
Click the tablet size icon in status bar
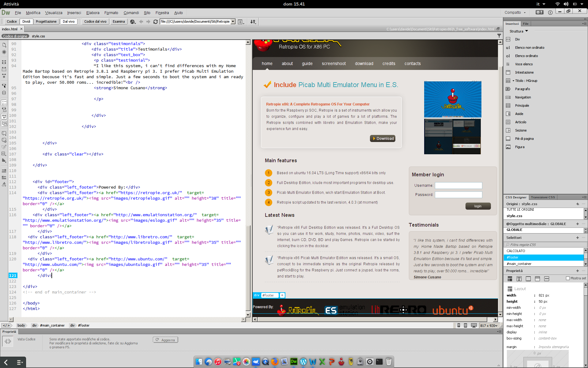pyautogui.click(x=466, y=325)
